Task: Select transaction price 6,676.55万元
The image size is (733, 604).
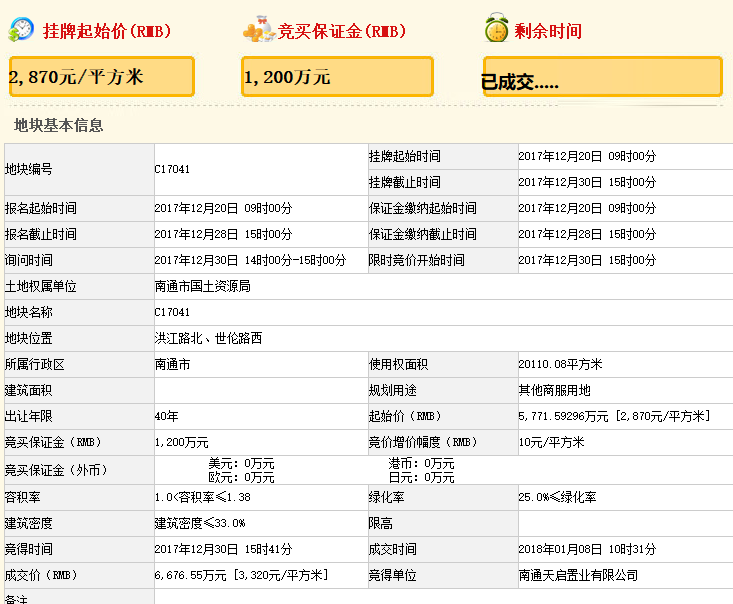Action: point(191,575)
